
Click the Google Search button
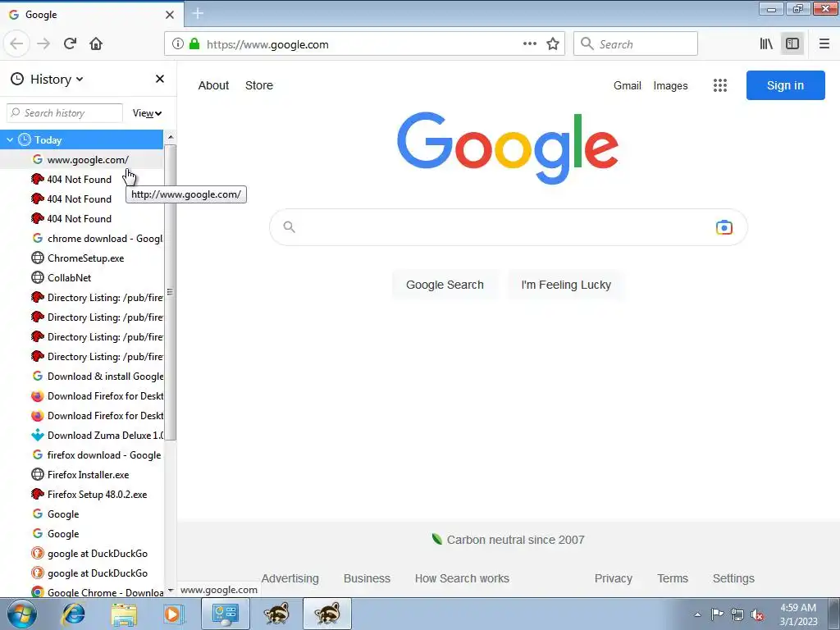point(445,285)
